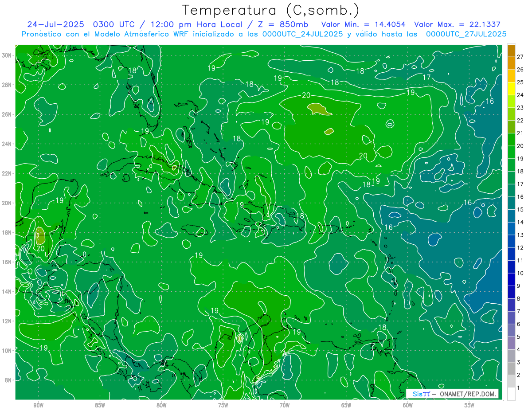Click the "14N" latitude label
532x411 pixels.
click(8, 292)
